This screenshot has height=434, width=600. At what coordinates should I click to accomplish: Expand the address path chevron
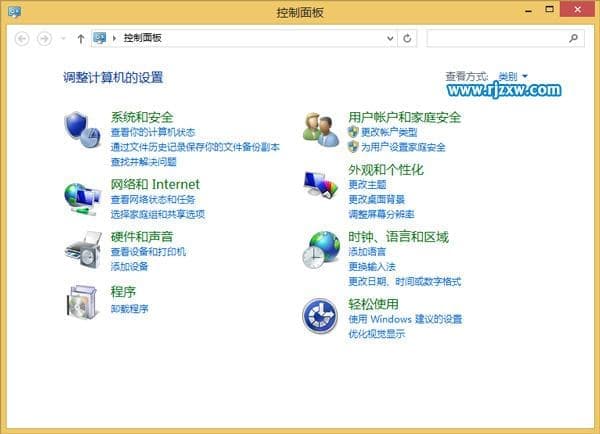coord(114,38)
